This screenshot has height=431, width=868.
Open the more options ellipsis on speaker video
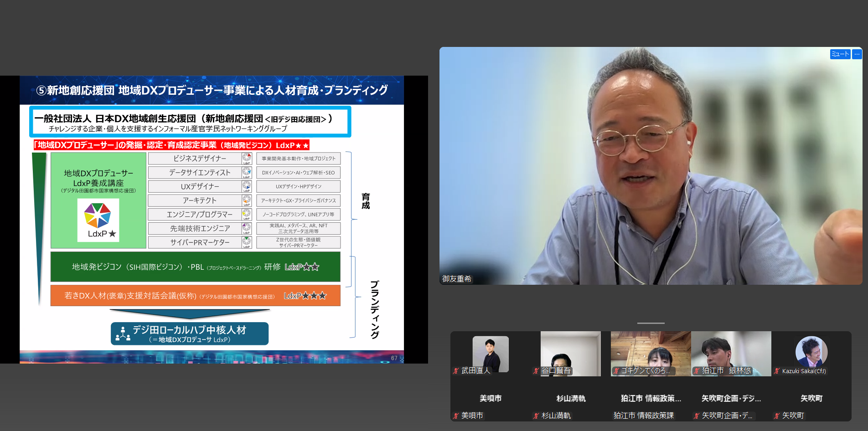point(857,54)
